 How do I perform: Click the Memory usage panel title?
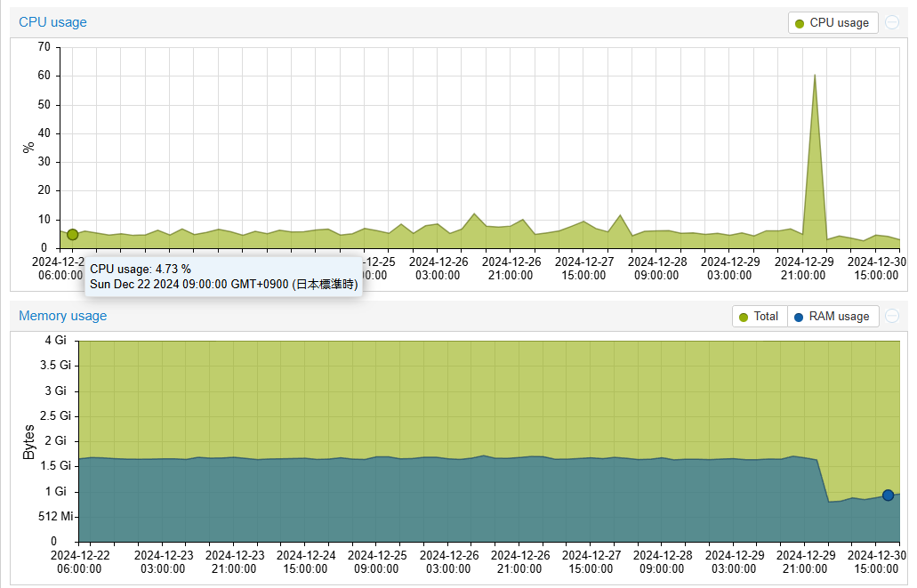pyautogui.click(x=62, y=316)
